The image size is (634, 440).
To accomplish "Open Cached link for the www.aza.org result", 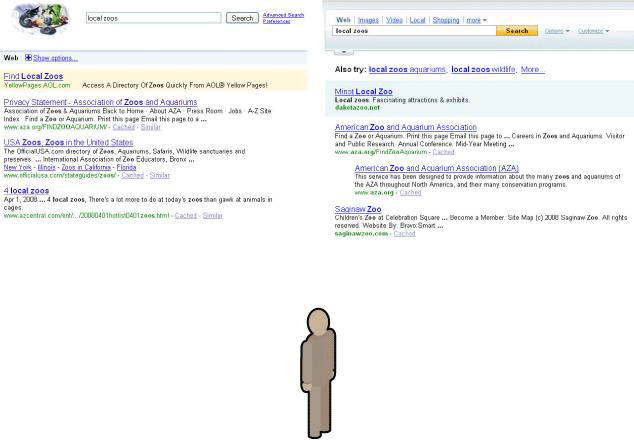I will point(410,192).
